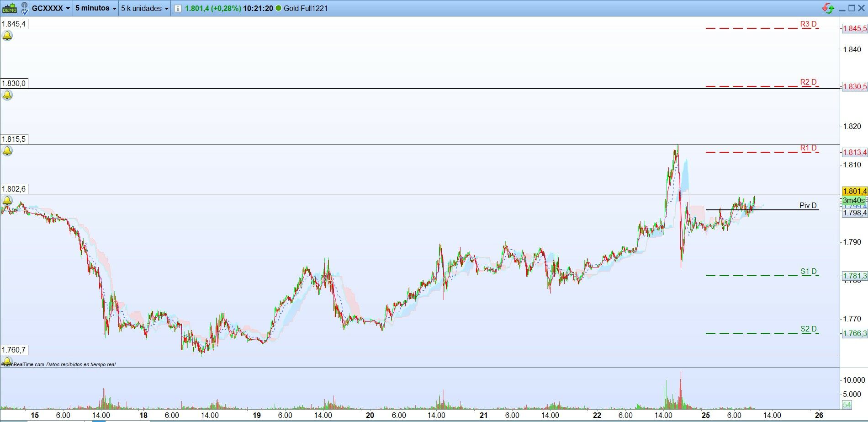The image size is (868, 422).
Task: Click the R2 D resistance label
Action: pyautogui.click(x=808, y=82)
